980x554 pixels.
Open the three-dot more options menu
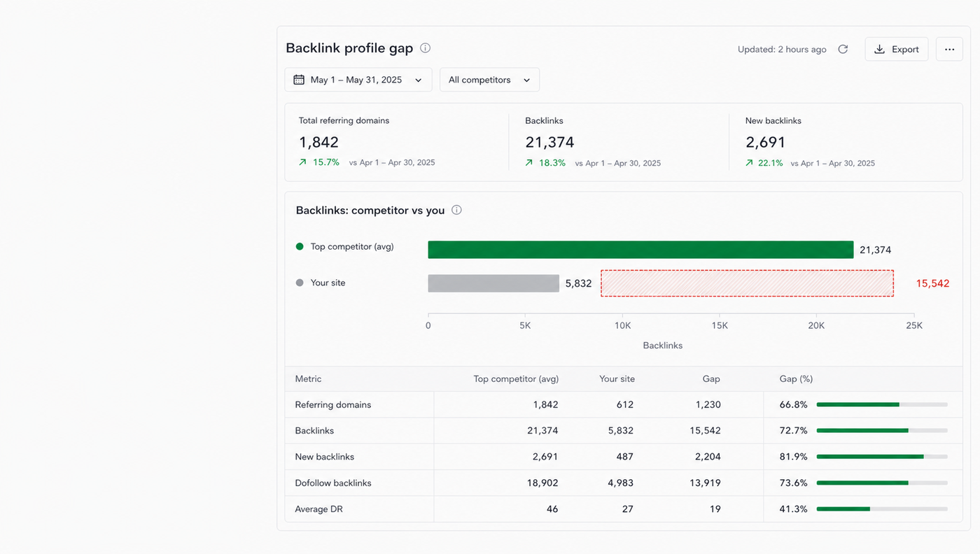(949, 49)
